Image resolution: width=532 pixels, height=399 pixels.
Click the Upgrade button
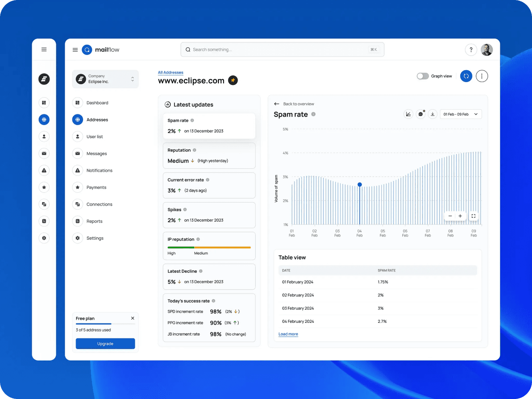(x=105, y=344)
